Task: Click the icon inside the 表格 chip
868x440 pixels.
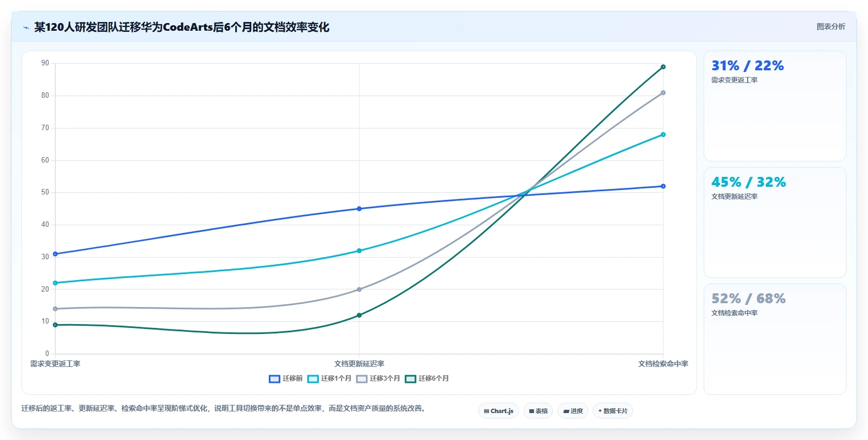Action: tap(532, 411)
